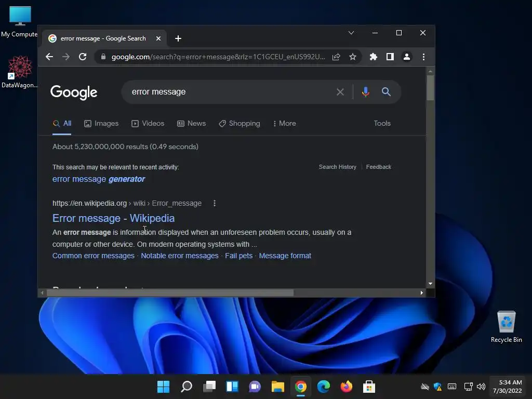
Task: Open 'Fail pets' sitelink
Action: pos(239,256)
